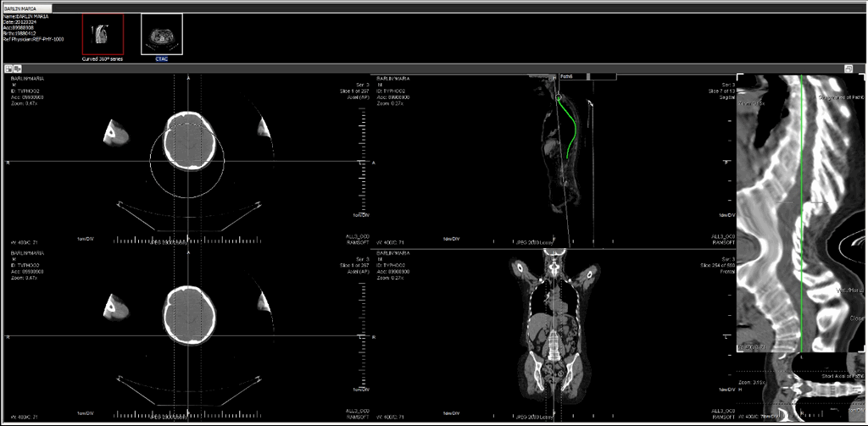Click the second toolbar icon beside layout grid

tap(17, 69)
